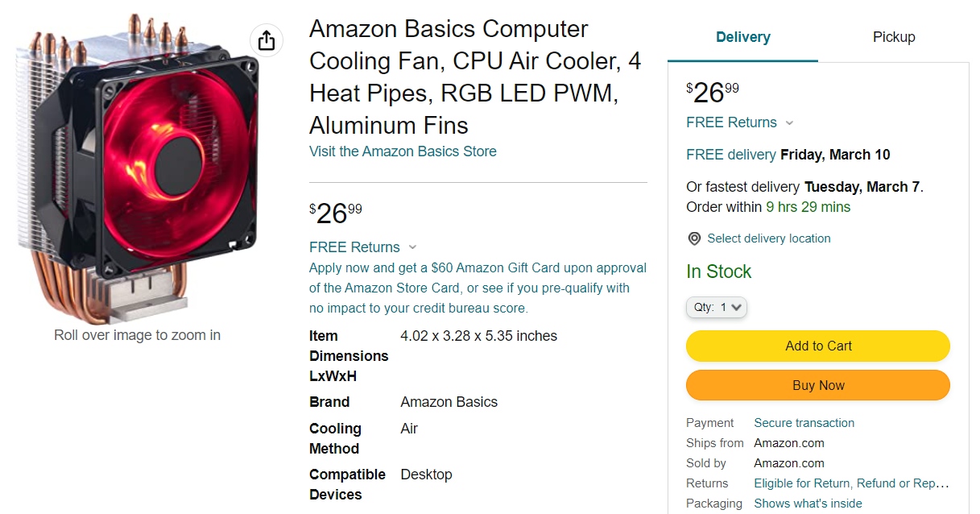The image size is (980, 514).
Task: Click Select delivery location
Action: click(x=768, y=238)
